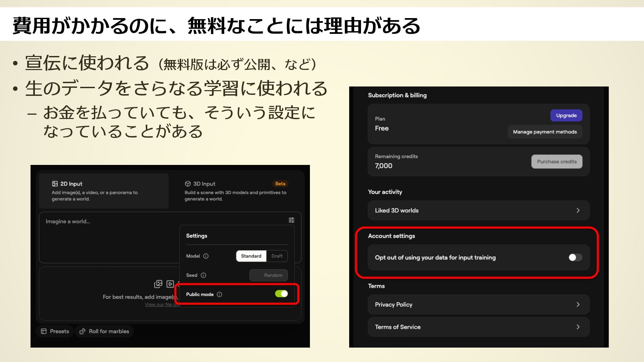This screenshot has height=362, width=644.
Task: Click the Upgrade button
Action: 566,116
